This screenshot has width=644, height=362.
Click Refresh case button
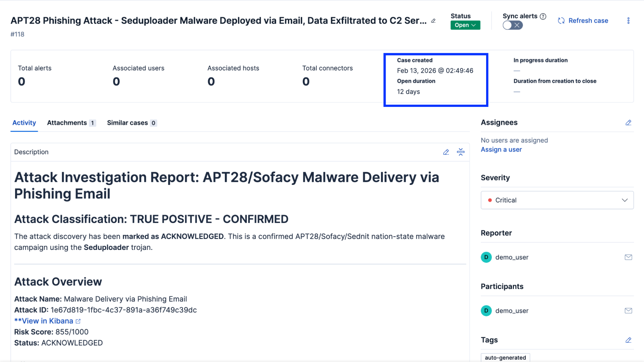click(583, 21)
